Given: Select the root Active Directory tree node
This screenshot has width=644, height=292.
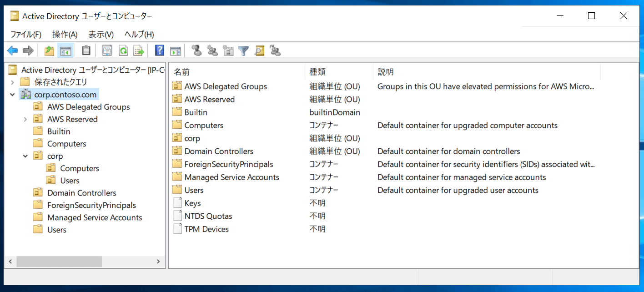Looking at the screenshot, I should pyautogui.click(x=93, y=70).
